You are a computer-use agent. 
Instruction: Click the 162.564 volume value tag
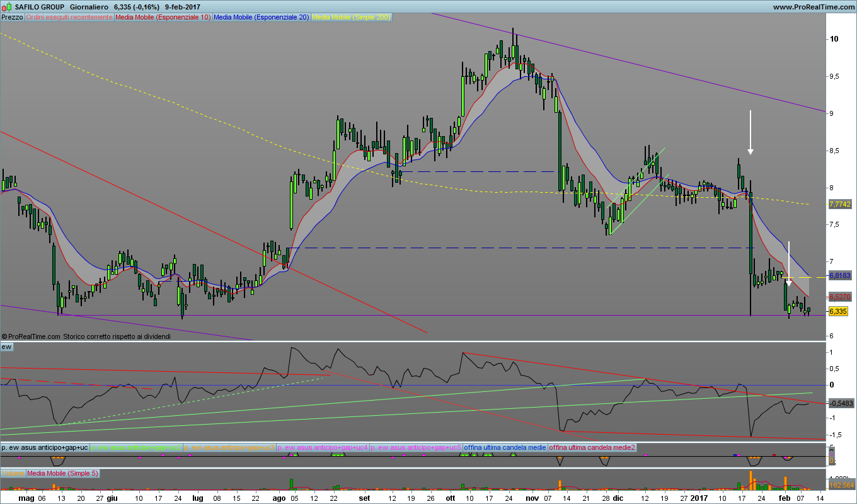tap(842, 486)
